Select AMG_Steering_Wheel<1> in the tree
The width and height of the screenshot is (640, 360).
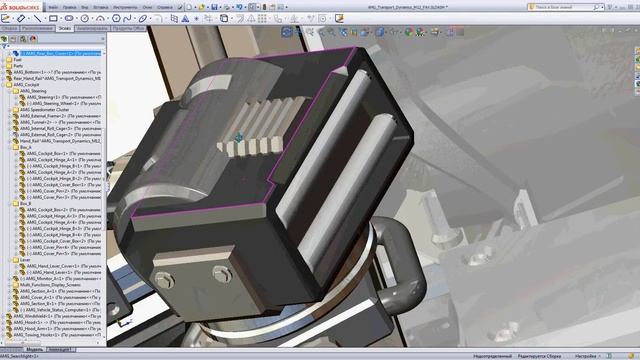point(64,104)
